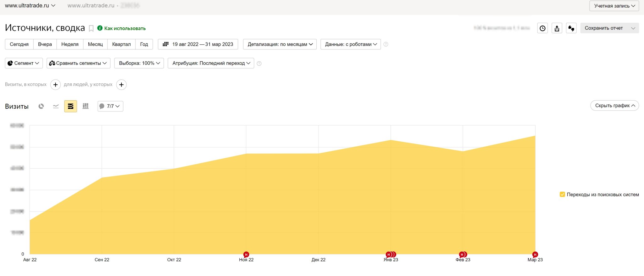Click the export share icon
Image resolution: width=644 pixels, height=276 pixels.
tap(557, 28)
